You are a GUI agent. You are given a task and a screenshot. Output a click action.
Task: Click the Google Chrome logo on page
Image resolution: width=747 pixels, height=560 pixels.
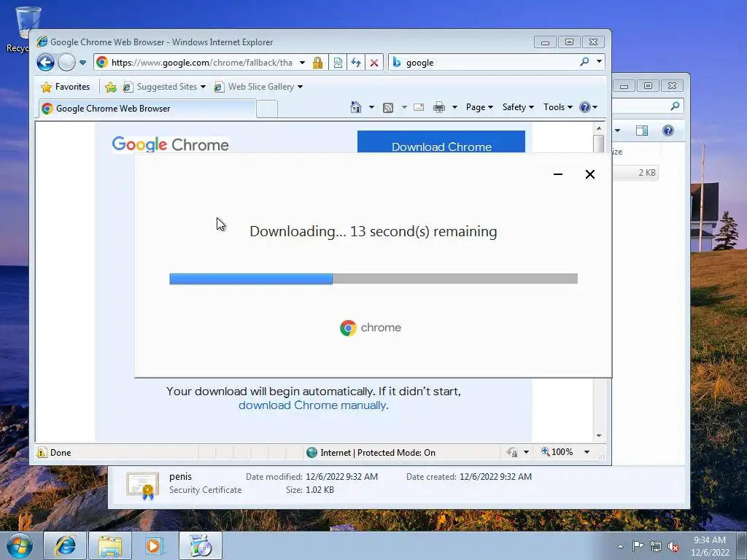coord(170,144)
